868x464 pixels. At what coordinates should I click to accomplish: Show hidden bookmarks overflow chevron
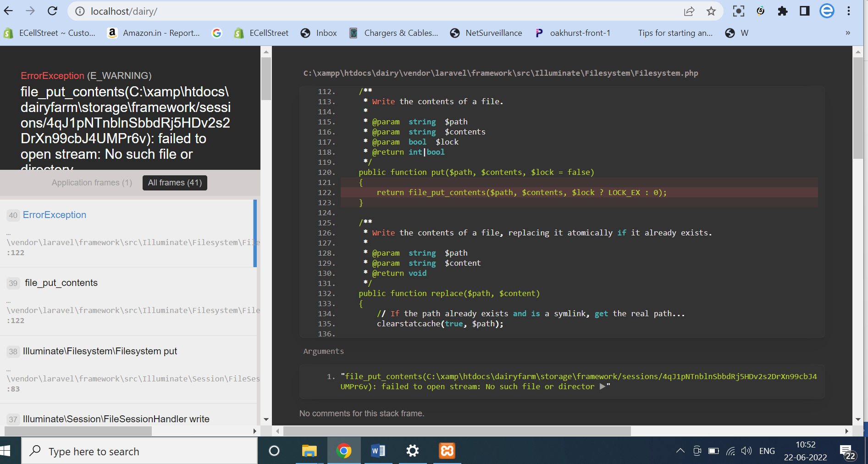click(x=848, y=33)
